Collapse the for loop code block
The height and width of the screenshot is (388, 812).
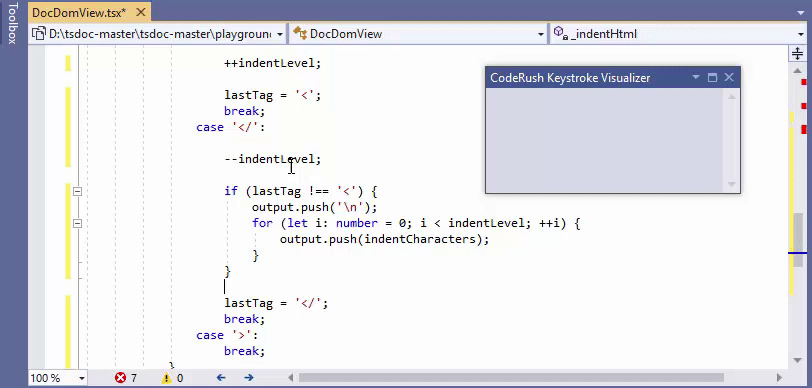coord(77,224)
